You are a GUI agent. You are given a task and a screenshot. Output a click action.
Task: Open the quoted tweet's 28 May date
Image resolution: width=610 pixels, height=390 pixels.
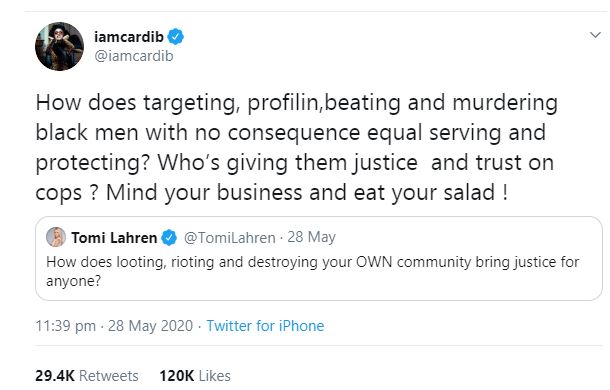(311, 237)
